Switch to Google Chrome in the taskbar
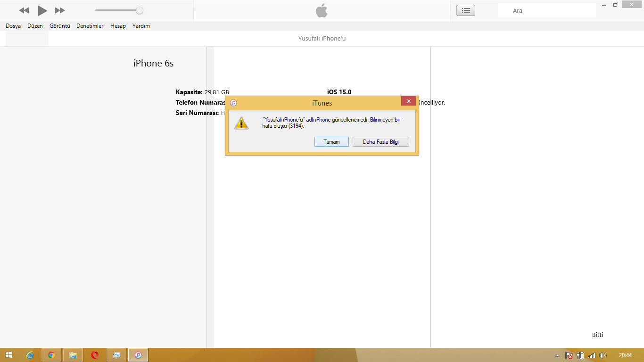644x362 pixels. point(51,355)
